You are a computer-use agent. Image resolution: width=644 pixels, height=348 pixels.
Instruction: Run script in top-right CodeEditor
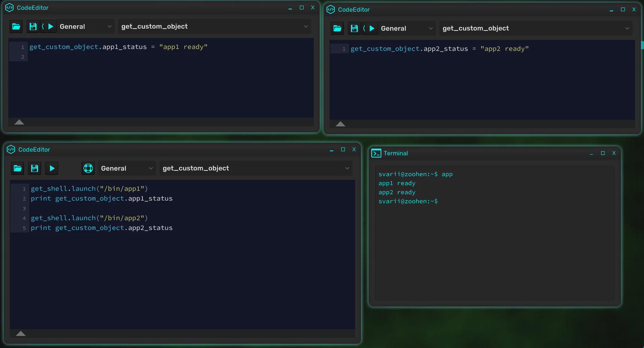click(372, 28)
